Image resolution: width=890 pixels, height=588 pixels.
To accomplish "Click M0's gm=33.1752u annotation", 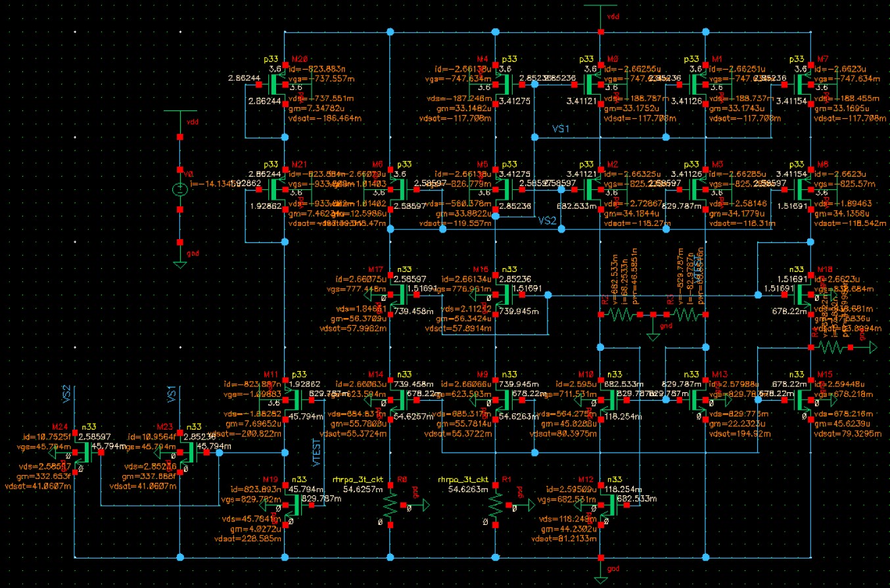I will pyautogui.click(x=632, y=108).
